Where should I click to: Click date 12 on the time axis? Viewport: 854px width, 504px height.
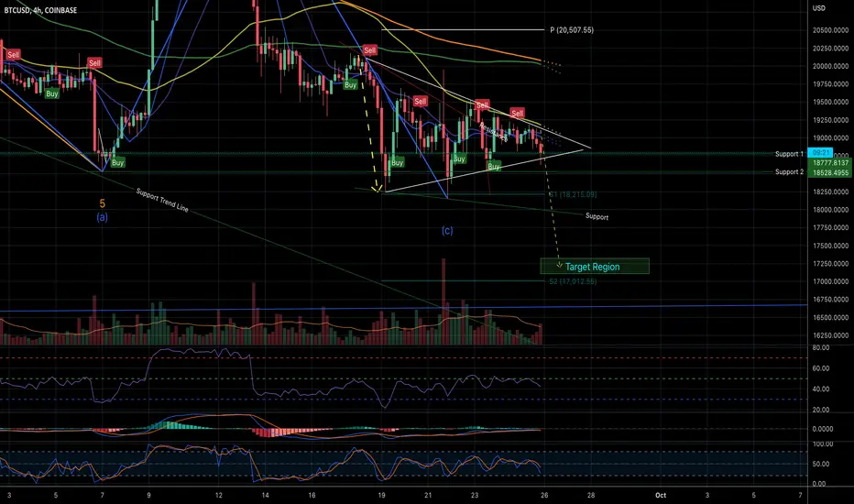218,495
